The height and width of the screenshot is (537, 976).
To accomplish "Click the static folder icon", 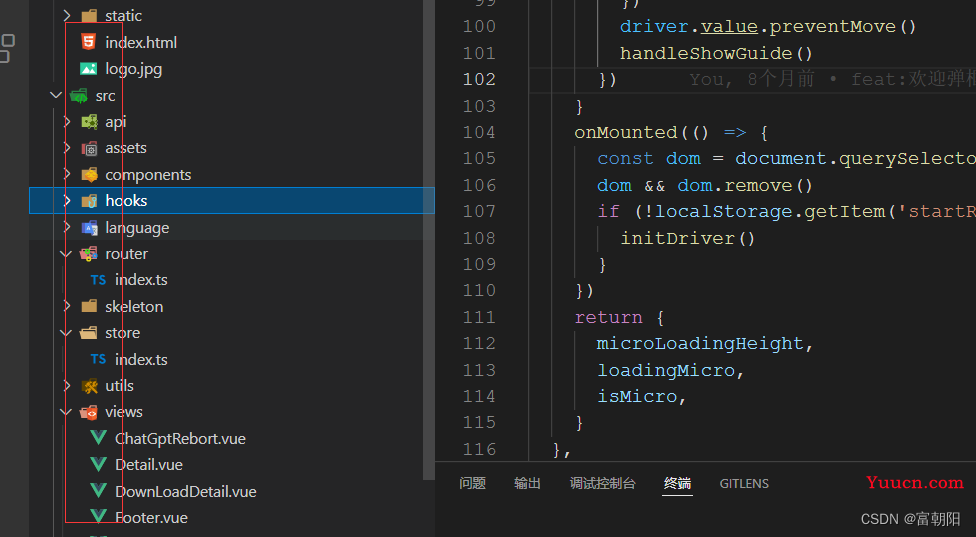I will pos(89,16).
